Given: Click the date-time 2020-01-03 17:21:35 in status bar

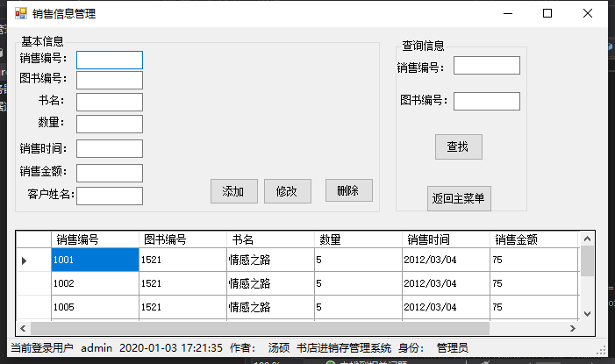Looking at the screenshot, I should 171,348.
